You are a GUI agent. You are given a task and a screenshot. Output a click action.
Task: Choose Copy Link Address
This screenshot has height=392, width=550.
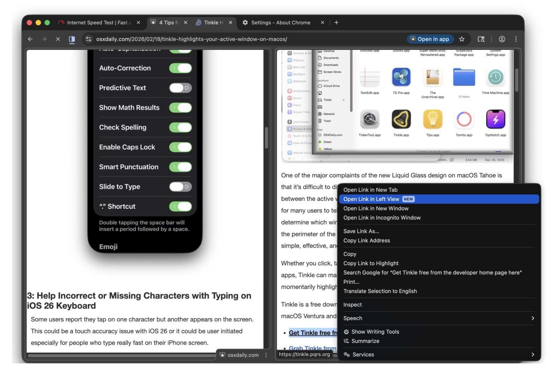[439, 241]
